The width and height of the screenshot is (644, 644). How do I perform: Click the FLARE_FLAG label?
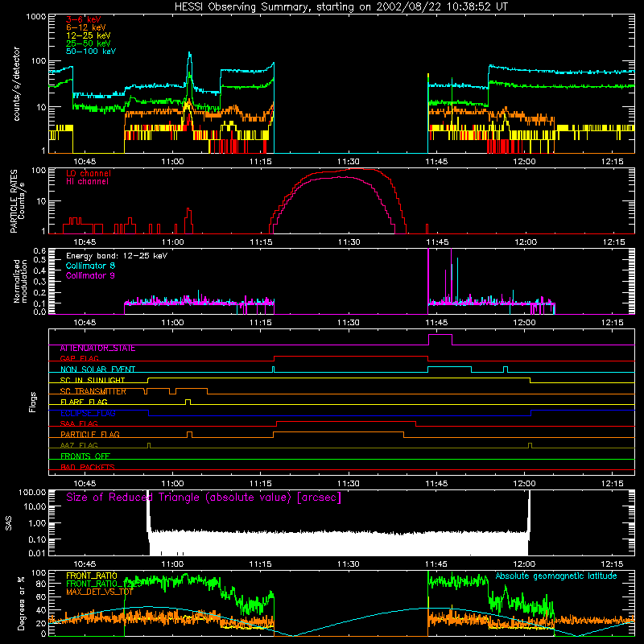coord(84,402)
